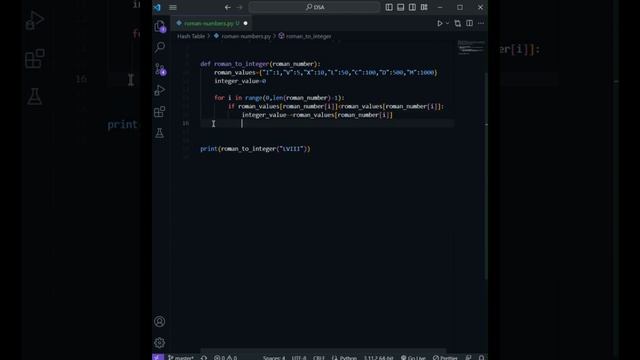The height and width of the screenshot is (360, 640).
Task: Open the Accounts menu icon
Action: 160,321
